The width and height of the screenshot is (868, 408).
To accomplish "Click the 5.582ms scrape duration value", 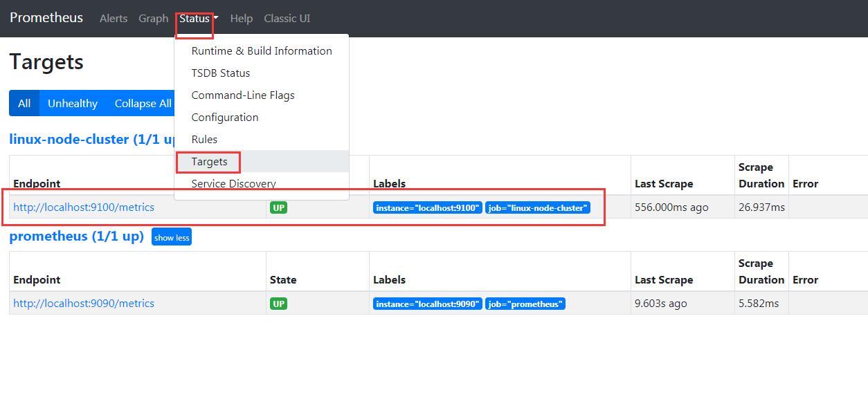I will tap(759, 304).
